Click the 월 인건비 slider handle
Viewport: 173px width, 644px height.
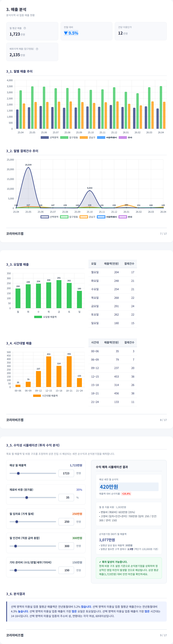(15, 546)
